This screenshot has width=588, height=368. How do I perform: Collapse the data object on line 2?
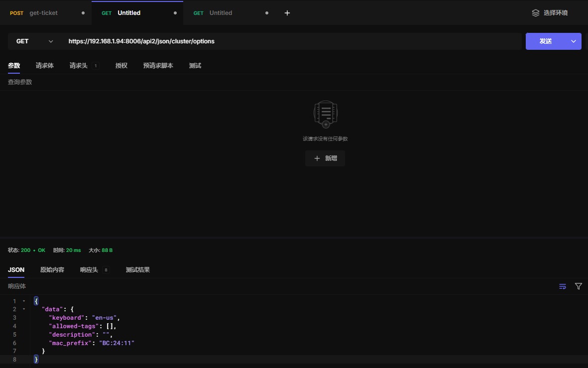pos(24,309)
